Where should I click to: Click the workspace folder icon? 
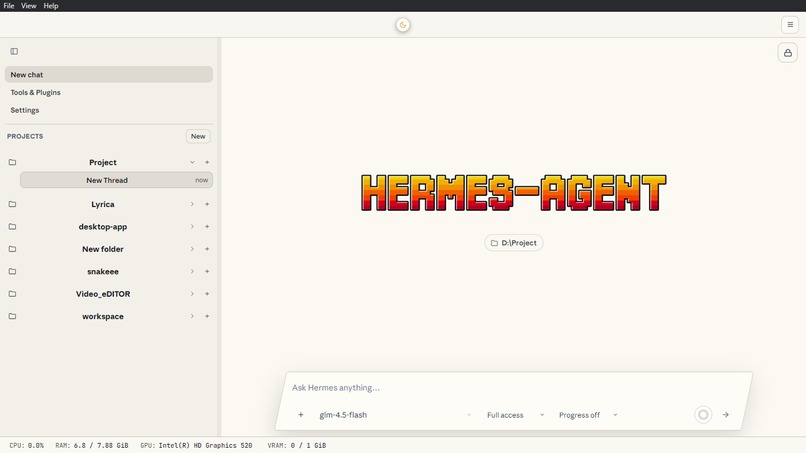pyautogui.click(x=12, y=316)
